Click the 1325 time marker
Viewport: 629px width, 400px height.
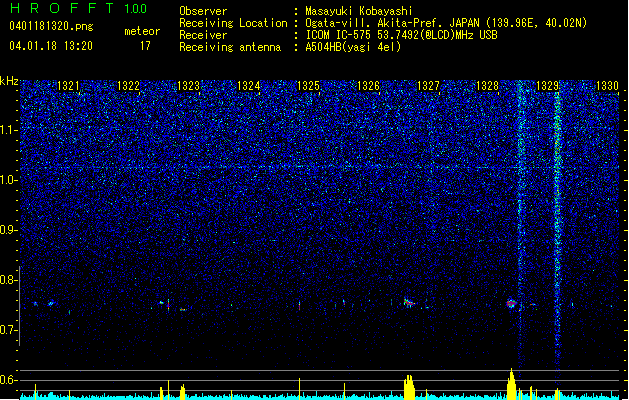pyautogui.click(x=308, y=86)
